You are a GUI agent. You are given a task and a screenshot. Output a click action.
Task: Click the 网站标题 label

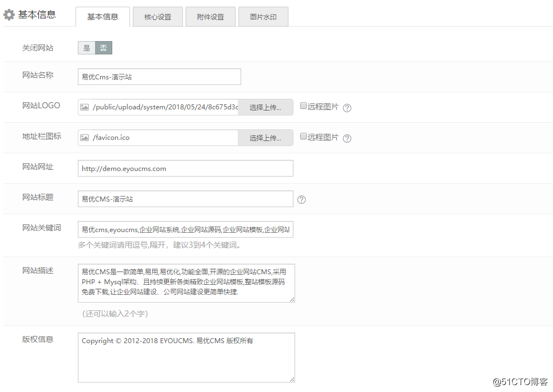(x=38, y=197)
